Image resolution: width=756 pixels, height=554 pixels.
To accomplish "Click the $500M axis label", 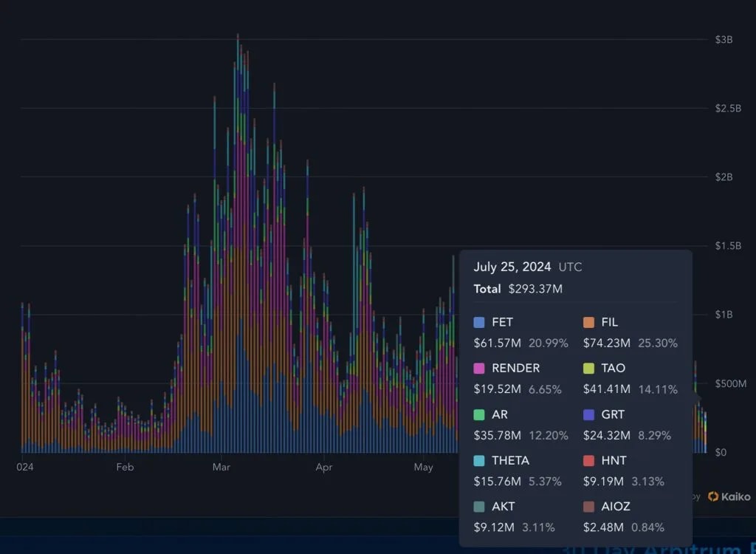I will pyautogui.click(x=730, y=383).
